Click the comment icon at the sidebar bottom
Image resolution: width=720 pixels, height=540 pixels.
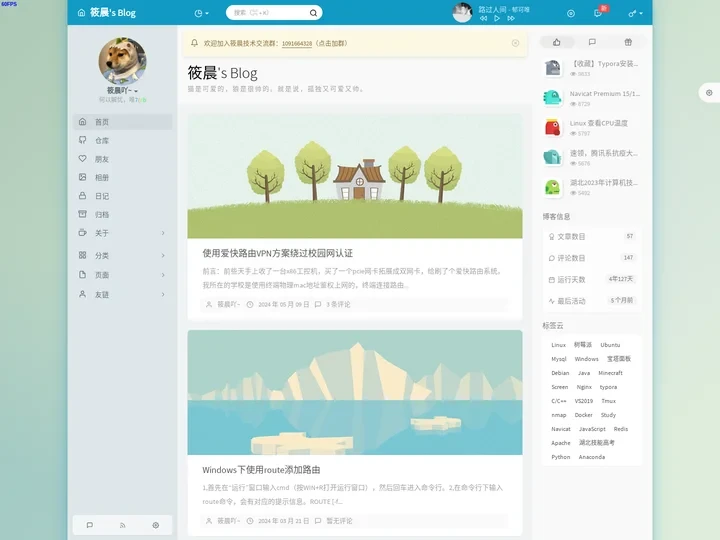[90, 525]
